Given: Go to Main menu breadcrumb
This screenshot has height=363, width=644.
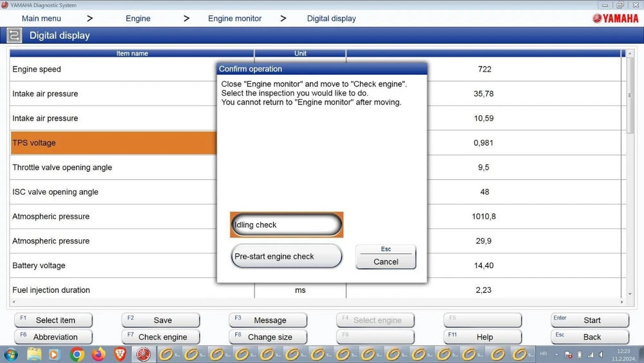Looking at the screenshot, I should click(x=41, y=19).
